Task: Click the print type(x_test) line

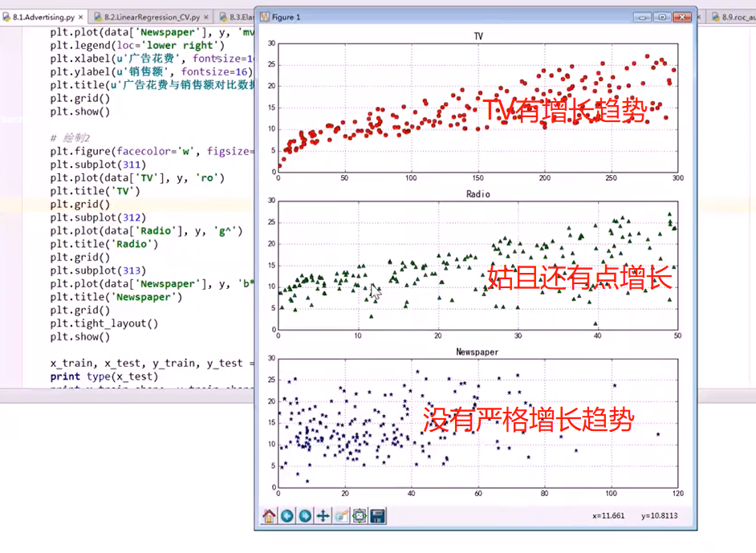Action: 104,376
